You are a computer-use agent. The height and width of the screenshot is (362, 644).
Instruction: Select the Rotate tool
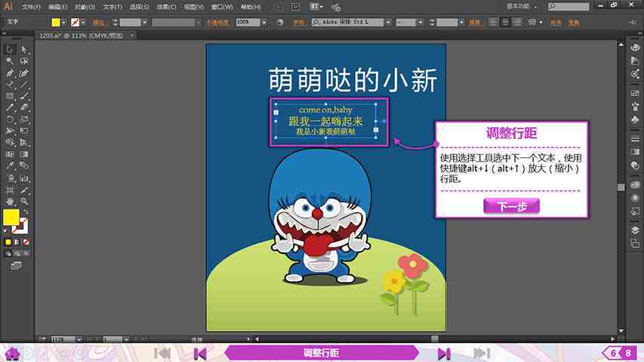(x=10, y=119)
